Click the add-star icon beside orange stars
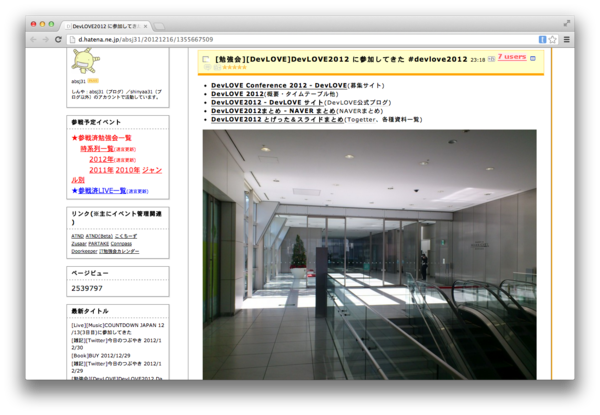 pos(217,67)
